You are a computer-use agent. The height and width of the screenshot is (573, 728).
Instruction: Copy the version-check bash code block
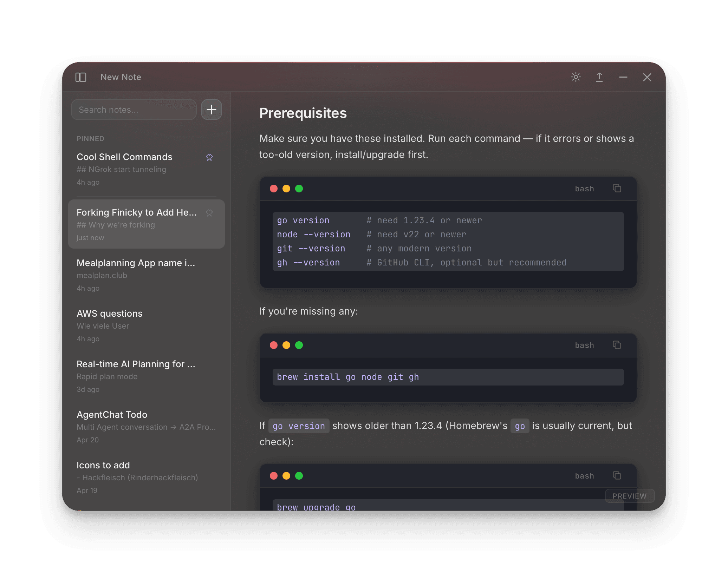click(x=617, y=188)
